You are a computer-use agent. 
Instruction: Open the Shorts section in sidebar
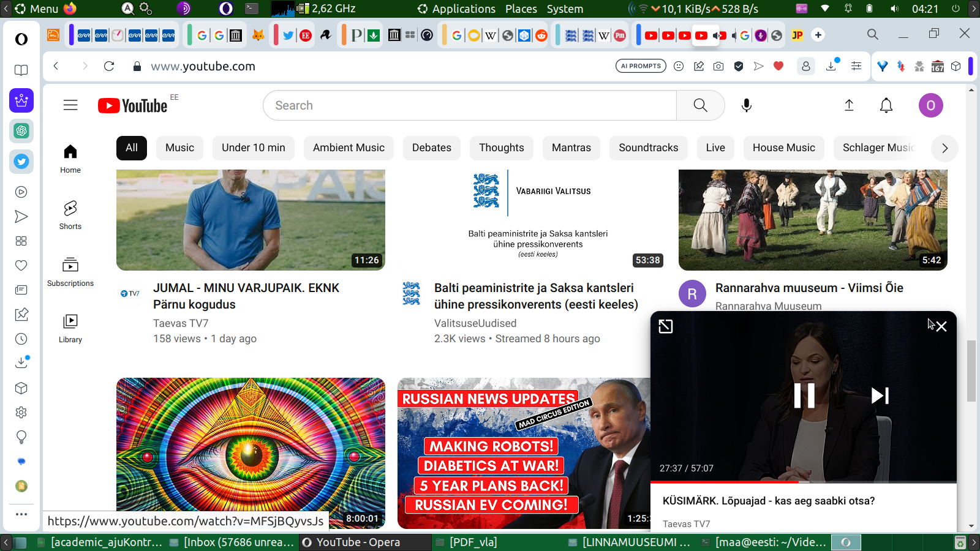click(70, 215)
